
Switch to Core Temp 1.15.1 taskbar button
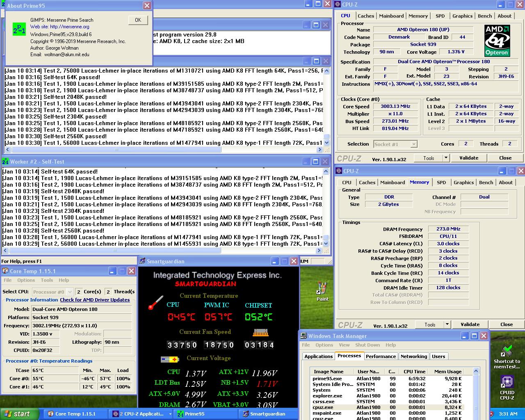[75, 414]
